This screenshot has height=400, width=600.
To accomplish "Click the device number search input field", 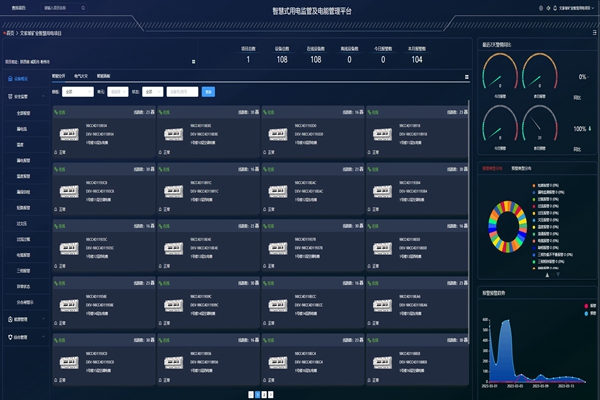I will (182, 91).
